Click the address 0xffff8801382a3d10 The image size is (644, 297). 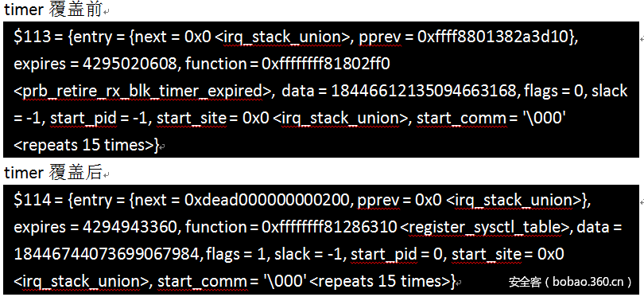495,37
